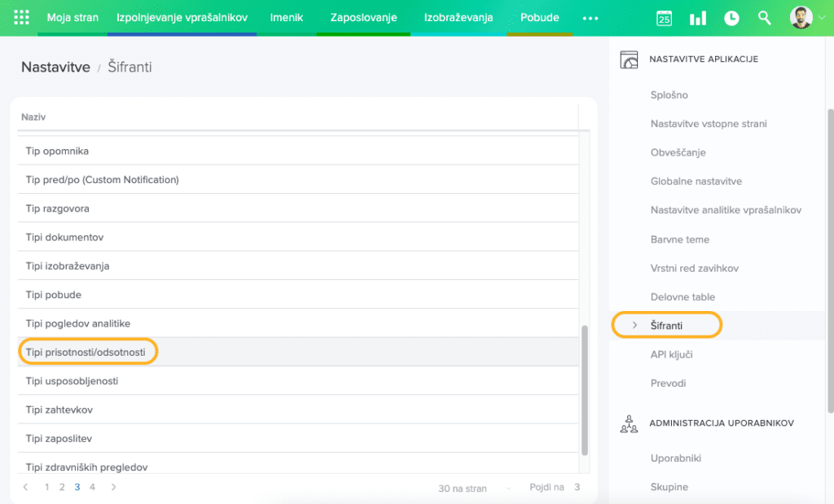Click the Pojdi na page number field
This screenshot has width=834, height=504.
point(577,489)
